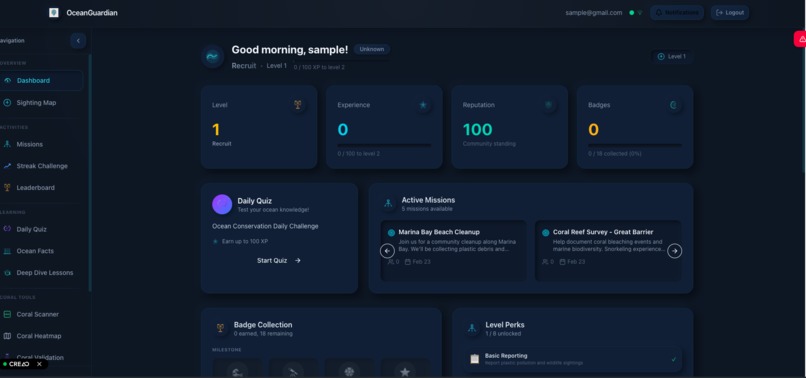Click the Unknown status badge
The height and width of the screenshot is (378, 806).
[x=372, y=49]
